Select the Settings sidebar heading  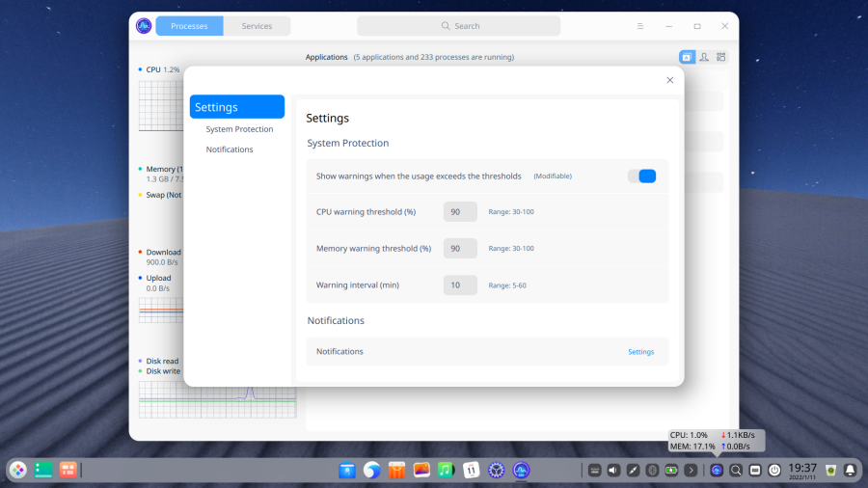pyautogui.click(x=237, y=107)
